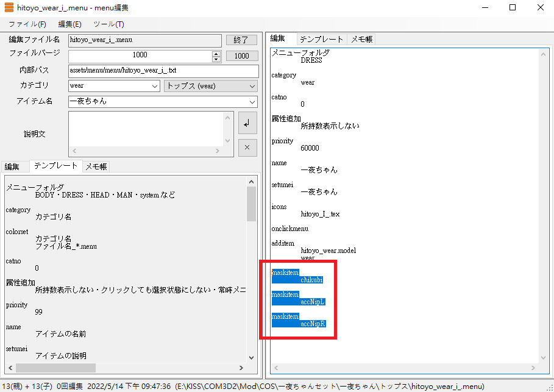Click the 説明文 text area
Screen dimensions: 554x392
(146, 129)
